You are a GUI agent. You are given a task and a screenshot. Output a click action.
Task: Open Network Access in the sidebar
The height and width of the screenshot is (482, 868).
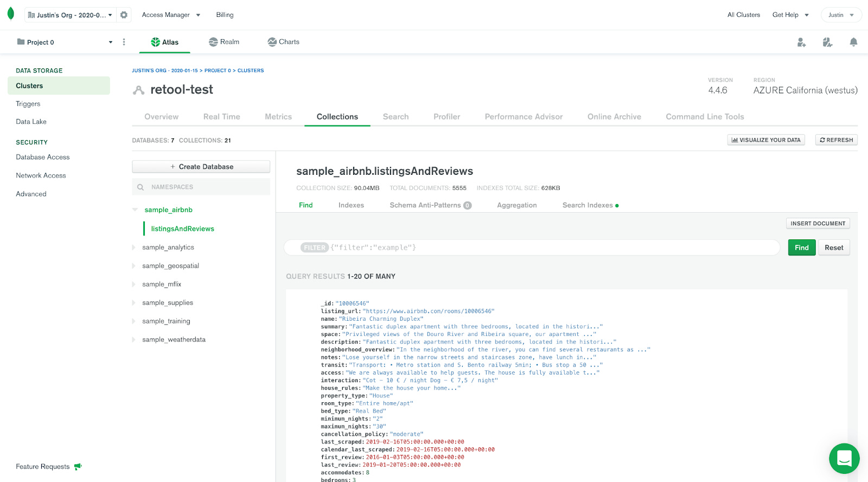click(x=41, y=175)
